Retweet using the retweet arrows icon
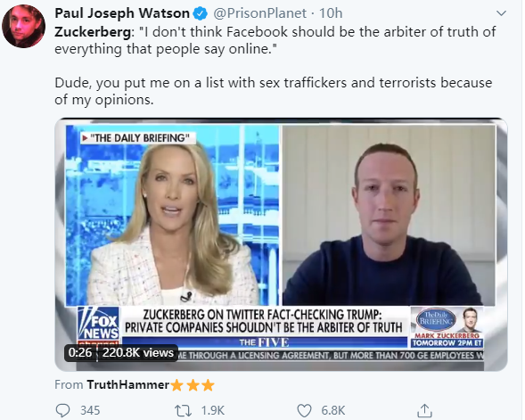The width and height of the screenshot is (525, 420). pyautogui.click(x=183, y=410)
